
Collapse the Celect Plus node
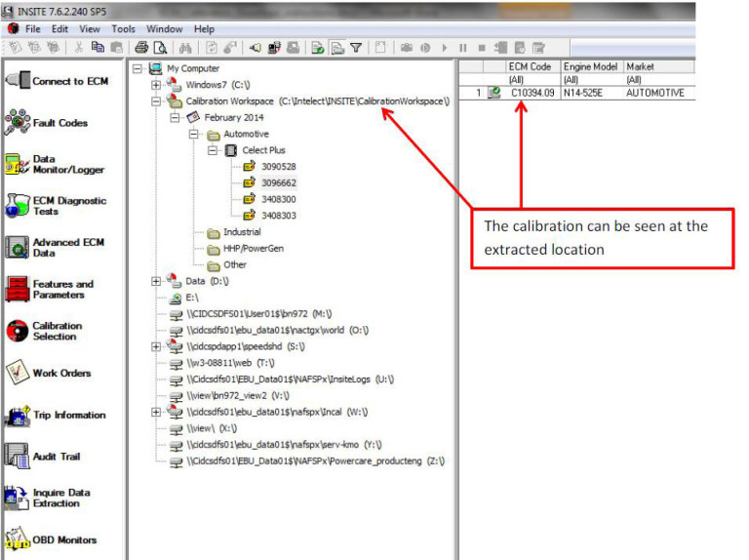tap(212, 150)
